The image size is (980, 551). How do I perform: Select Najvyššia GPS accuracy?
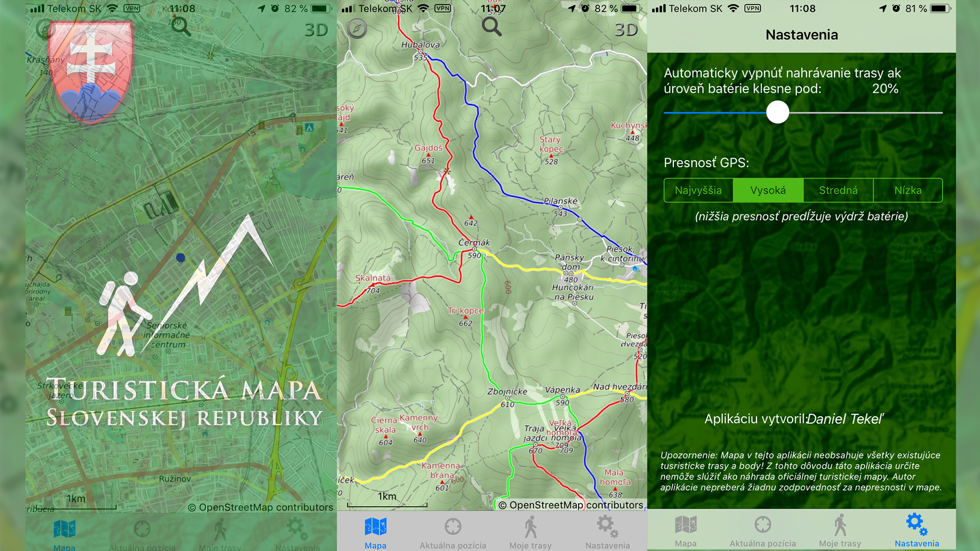698,190
